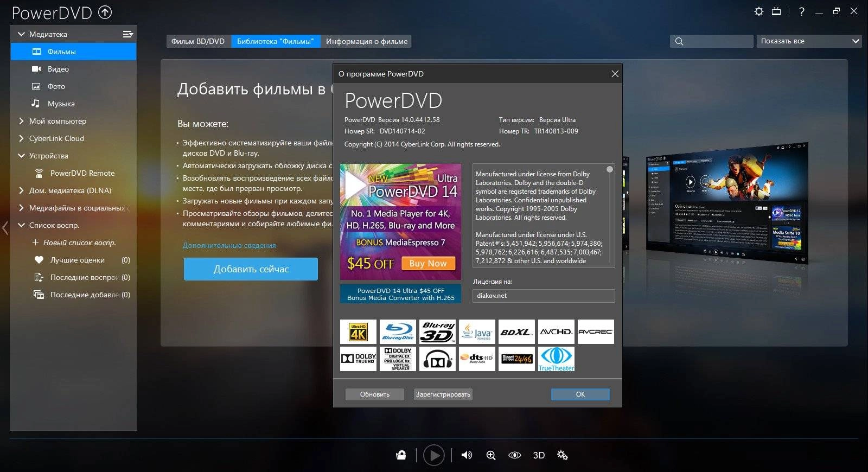Switch to Библиотека "Фильмы" tab
Viewport: 868px width, 472px height.
click(276, 41)
